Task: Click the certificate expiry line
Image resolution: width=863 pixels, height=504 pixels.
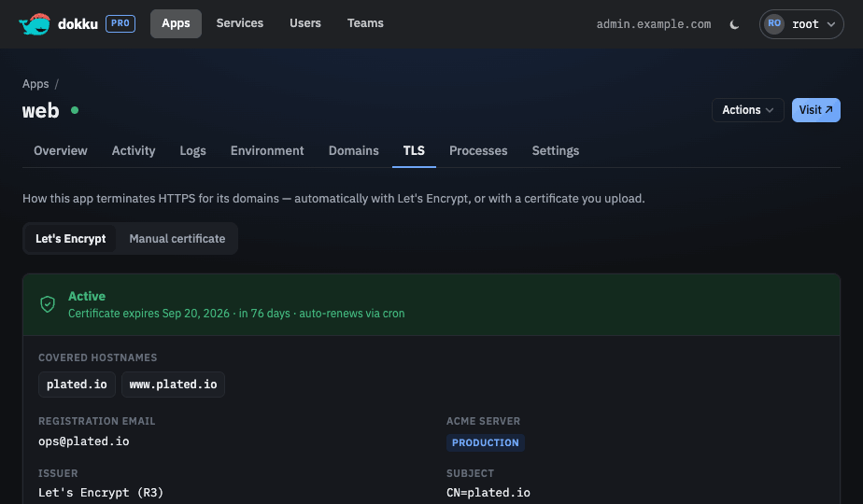Action: pyautogui.click(x=236, y=313)
